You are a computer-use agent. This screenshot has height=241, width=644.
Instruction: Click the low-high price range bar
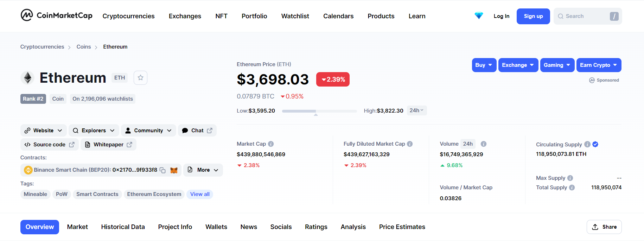[319, 111]
